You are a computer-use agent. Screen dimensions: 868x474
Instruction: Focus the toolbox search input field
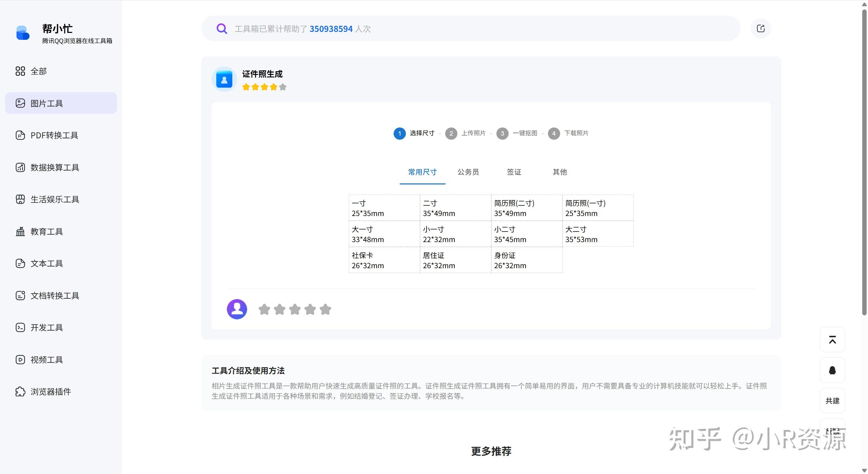pyautogui.click(x=475, y=29)
